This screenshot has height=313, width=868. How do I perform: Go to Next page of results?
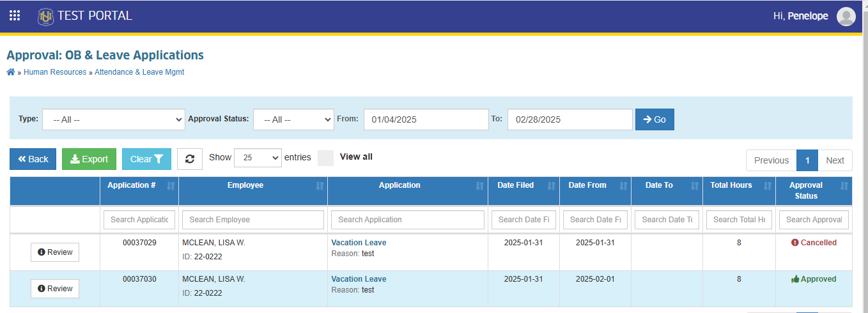[835, 160]
